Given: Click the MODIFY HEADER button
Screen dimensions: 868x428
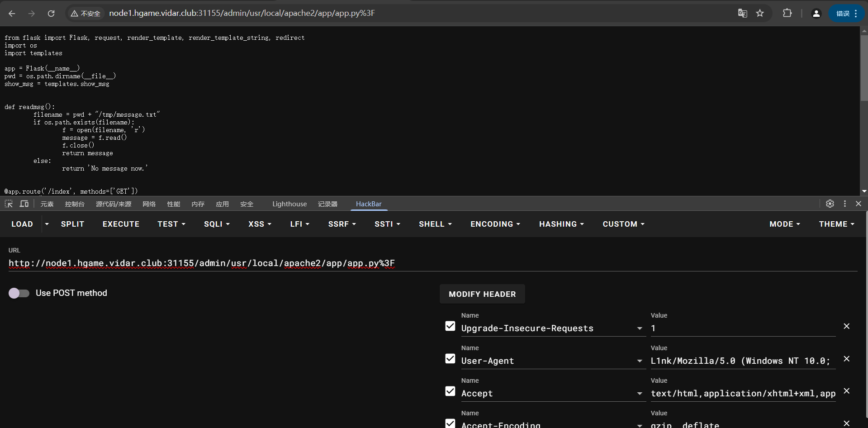Looking at the screenshot, I should [482, 294].
